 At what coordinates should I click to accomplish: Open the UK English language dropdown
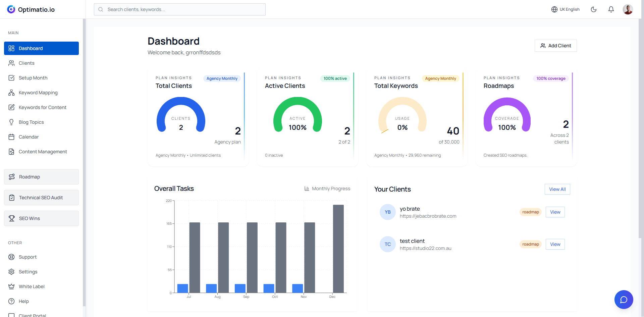[566, 9]
